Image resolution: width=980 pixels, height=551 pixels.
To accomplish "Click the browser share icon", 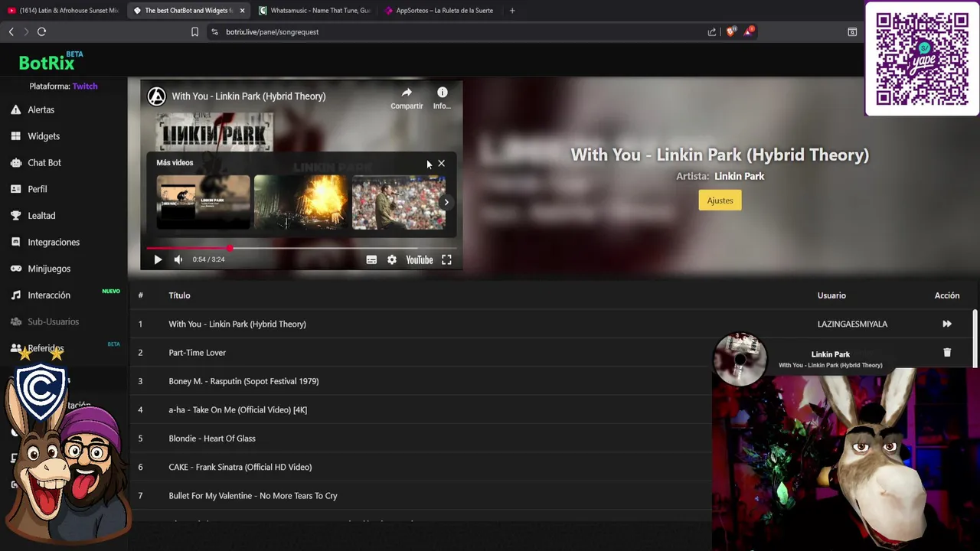I will pyautogui.click(x=712, y=32).
